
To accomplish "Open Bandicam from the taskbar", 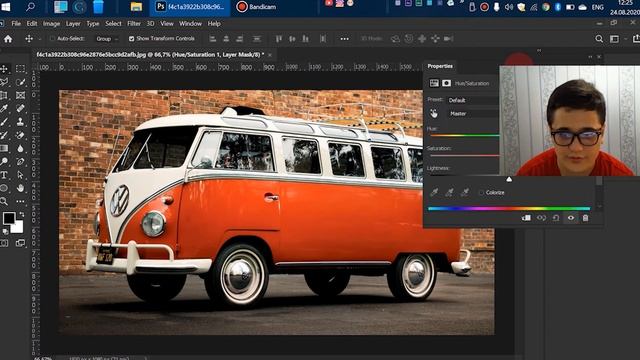I will pyautogui.click(x=257, y=7).
